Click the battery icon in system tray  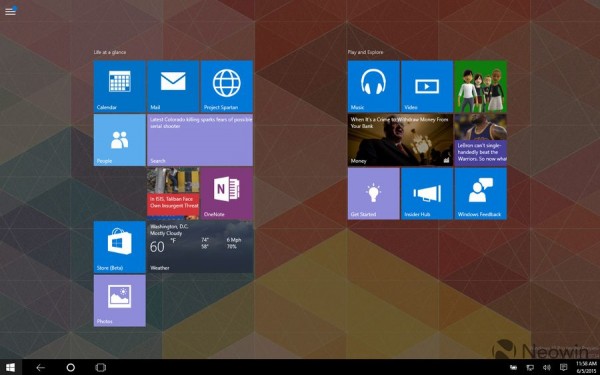514,368
